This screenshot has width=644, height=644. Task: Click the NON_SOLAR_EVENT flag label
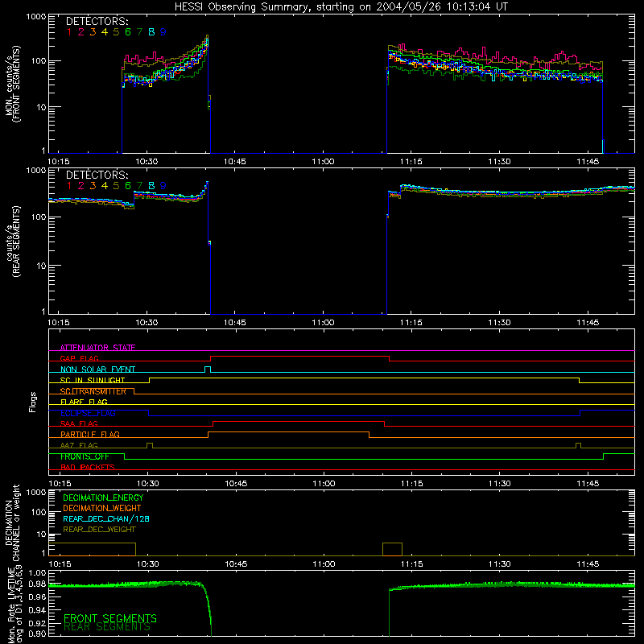[97, 369]
